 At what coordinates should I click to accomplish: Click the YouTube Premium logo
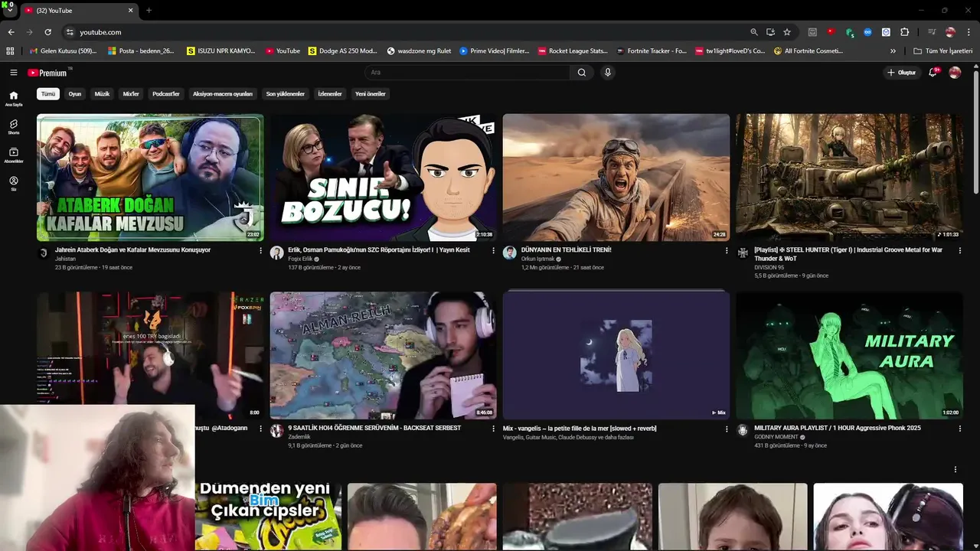point(49,73)
